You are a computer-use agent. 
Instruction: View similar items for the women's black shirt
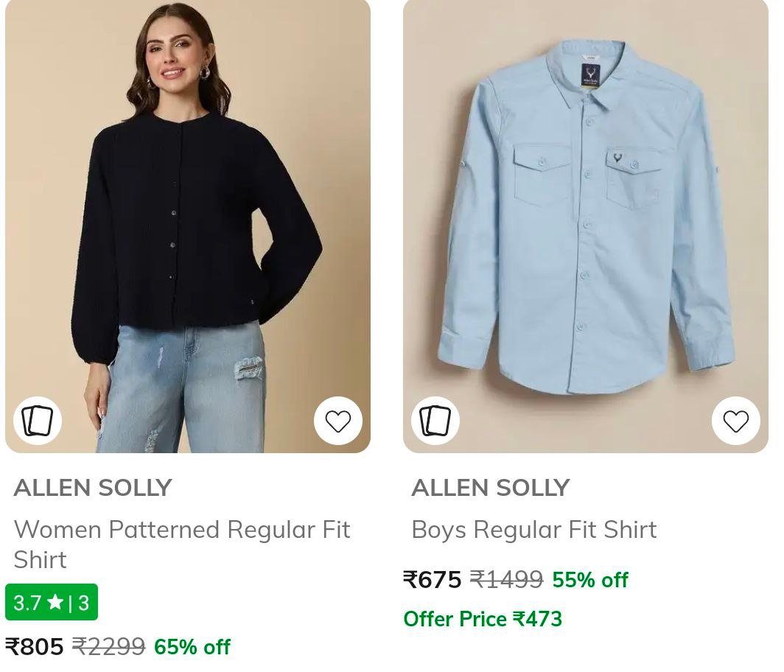[x=38, y=421]
